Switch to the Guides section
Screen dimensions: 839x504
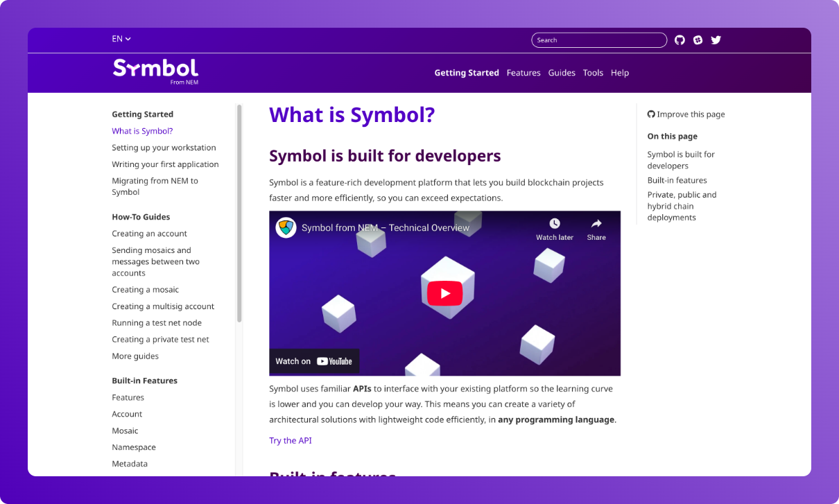pyautogui.click(x=562, y=73)
